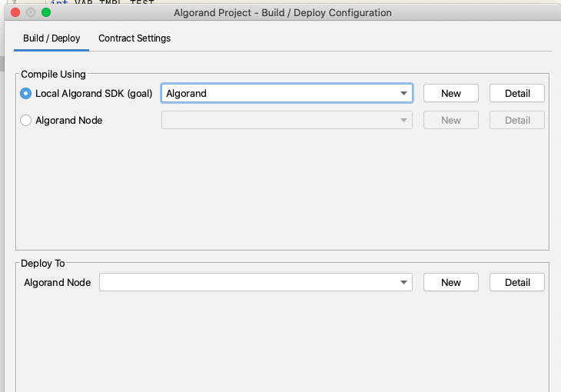Image resolution: width=561 pixels, height=392 pixels.
Task: Click the 'Algorand Node' label in Deploy To
Action: [x=57, y=282]
